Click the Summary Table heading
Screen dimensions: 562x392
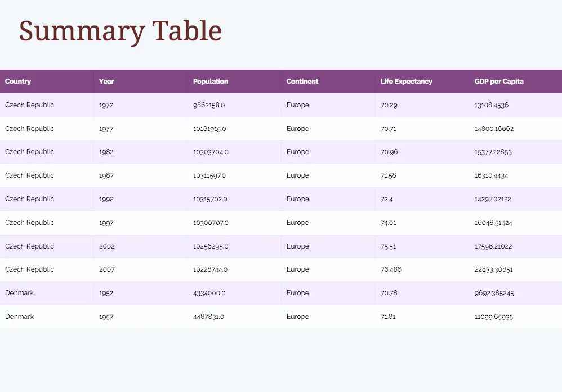[x=121, y=31]
